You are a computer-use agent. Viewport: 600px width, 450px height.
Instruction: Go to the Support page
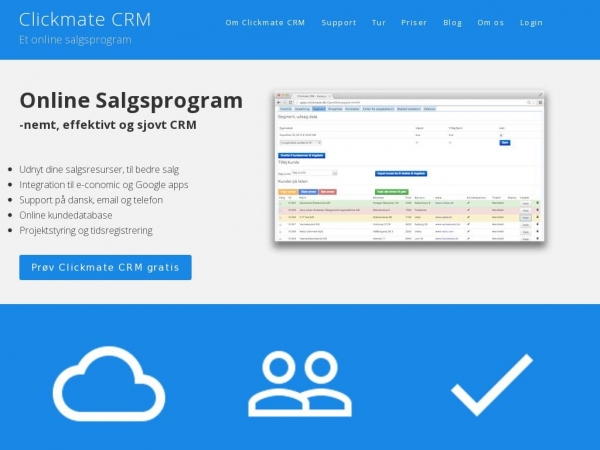339,23
